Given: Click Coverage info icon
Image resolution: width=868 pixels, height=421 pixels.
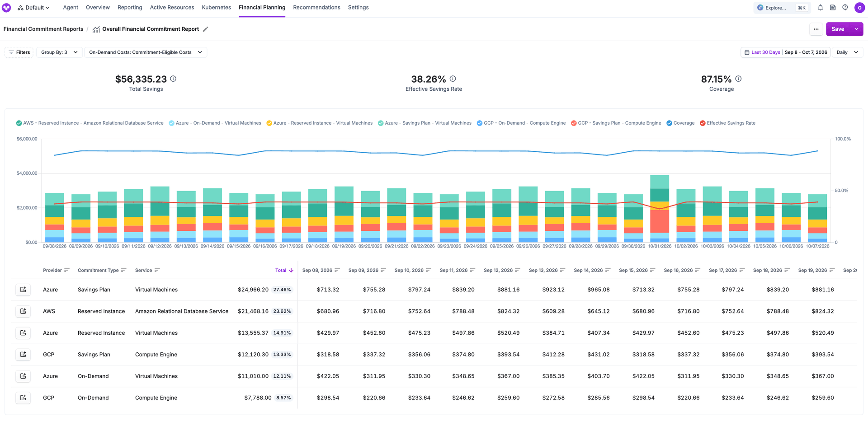Looking at the screenshot, I should coord(738,79).
